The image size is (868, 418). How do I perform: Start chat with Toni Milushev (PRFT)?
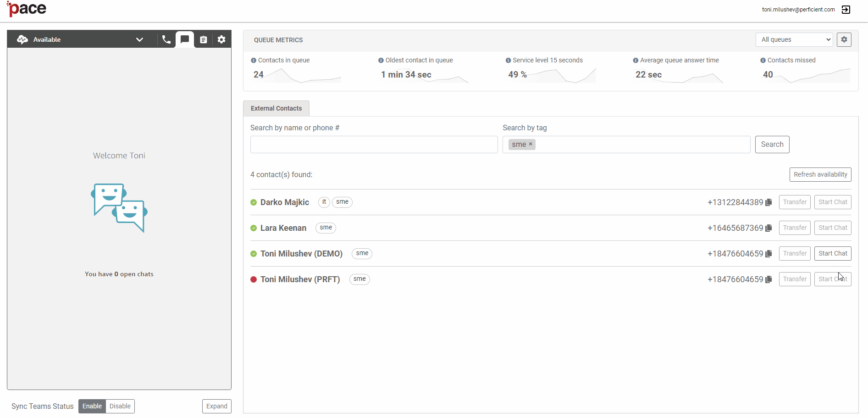click(833, 279)
